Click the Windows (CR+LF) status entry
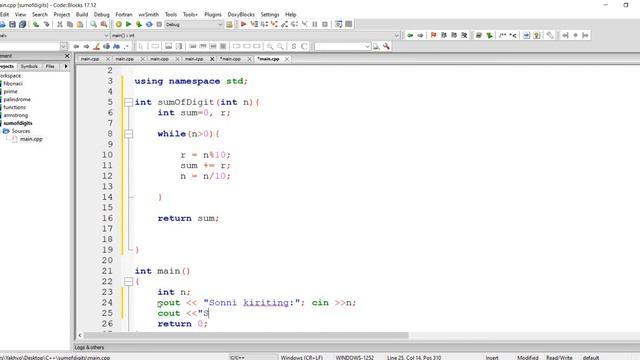 (302, 358)
